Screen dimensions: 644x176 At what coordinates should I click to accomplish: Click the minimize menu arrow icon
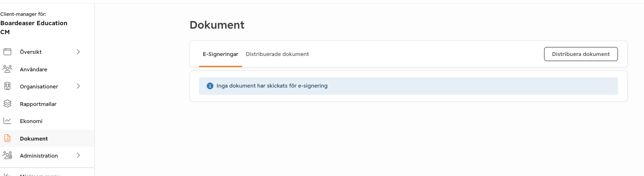[7, 174]
